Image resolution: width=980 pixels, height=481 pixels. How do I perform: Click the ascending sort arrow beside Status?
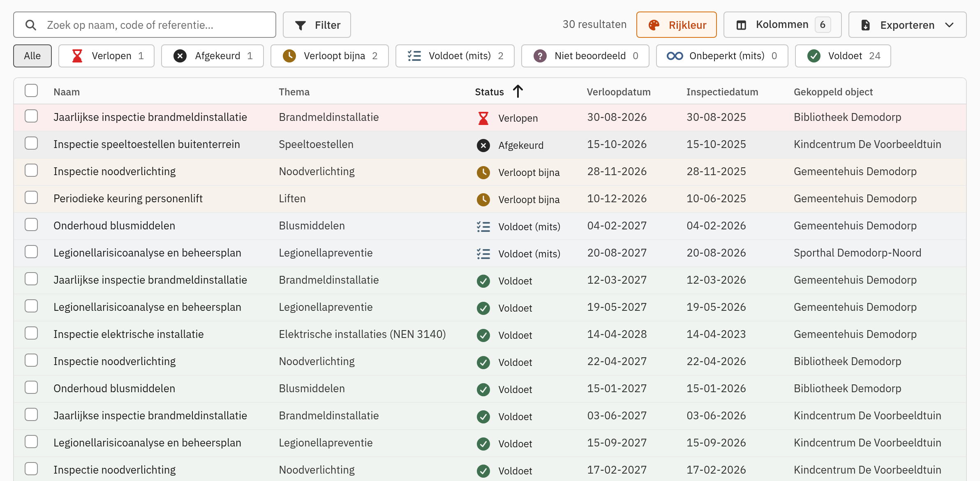518,91
